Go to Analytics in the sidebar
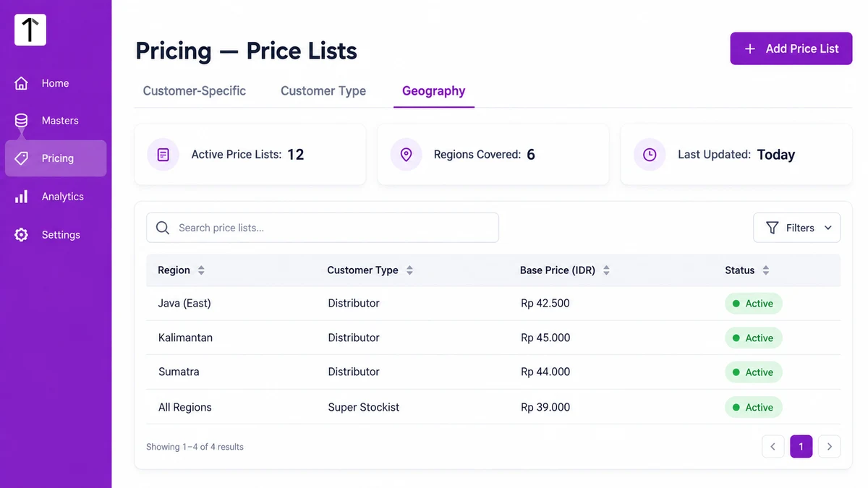 click(x=56, y=197)
